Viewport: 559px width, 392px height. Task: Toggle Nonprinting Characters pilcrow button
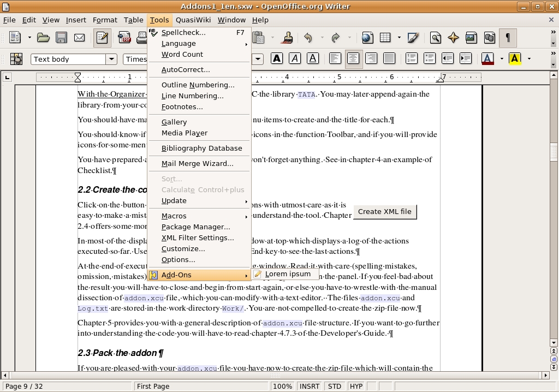[508, 38]
